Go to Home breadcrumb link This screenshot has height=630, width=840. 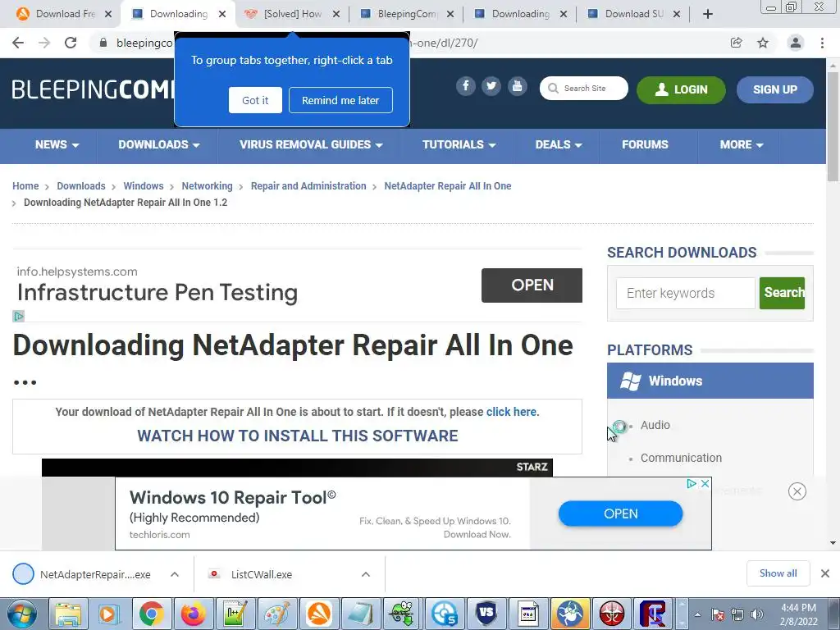tap(25, 186)
